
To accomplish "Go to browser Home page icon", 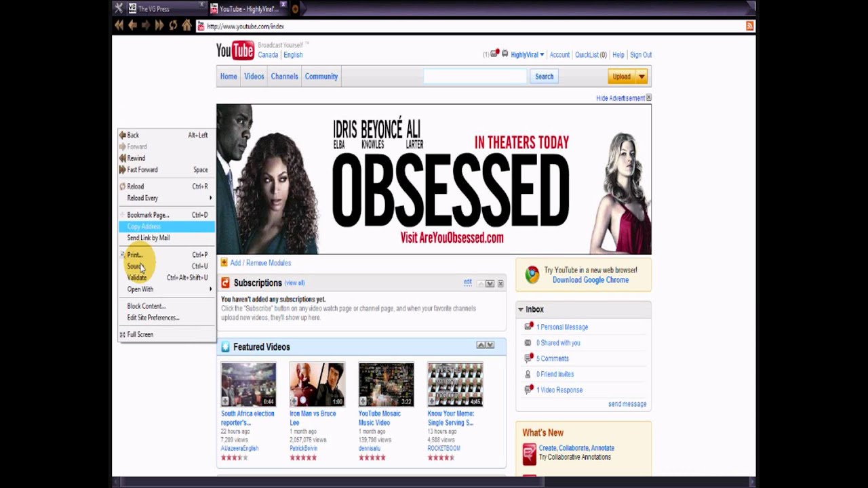I will pyautogui.click(x=186, y=26).
